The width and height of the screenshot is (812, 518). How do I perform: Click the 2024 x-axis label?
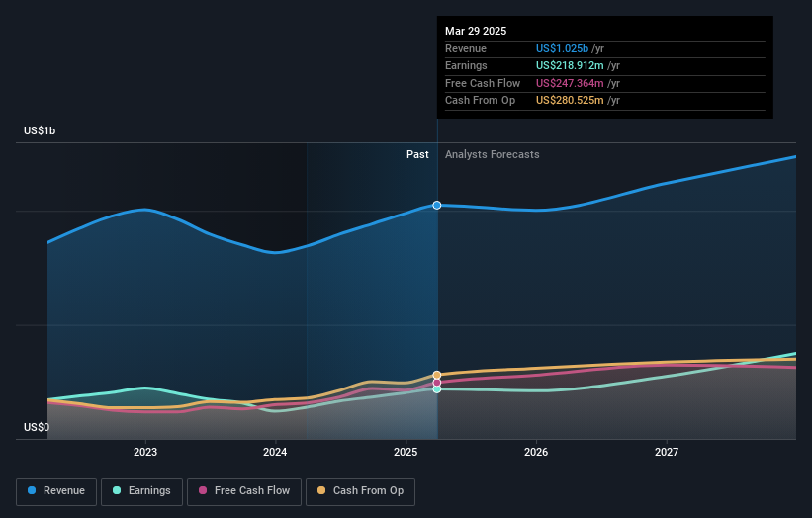pyautogui.click(x=275, y=452)
